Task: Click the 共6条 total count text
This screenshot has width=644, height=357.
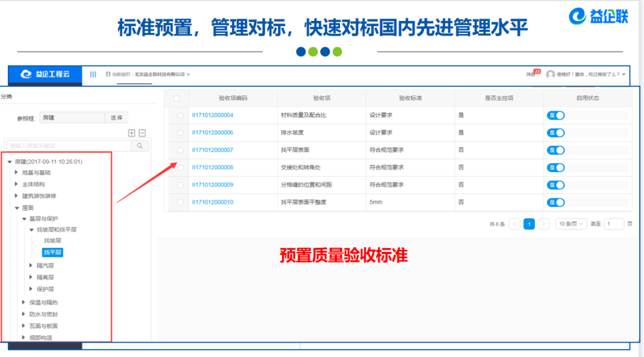Action: click(497, 224)
